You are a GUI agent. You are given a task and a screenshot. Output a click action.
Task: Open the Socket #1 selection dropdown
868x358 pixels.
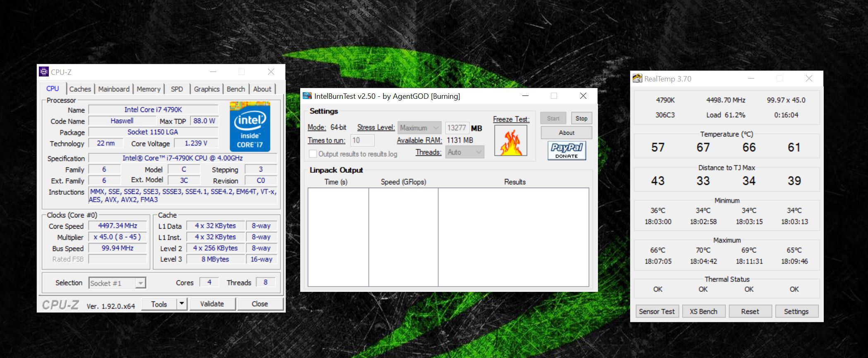(117, 283)
